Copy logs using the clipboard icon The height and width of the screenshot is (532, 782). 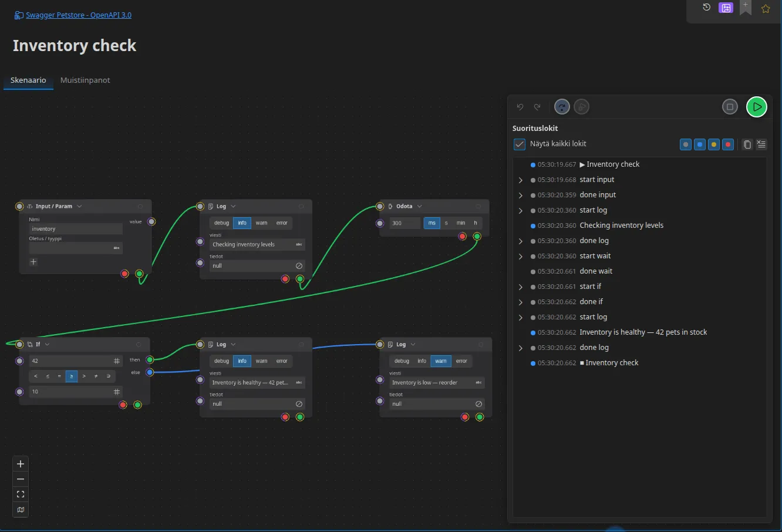(x=747, y=144)
